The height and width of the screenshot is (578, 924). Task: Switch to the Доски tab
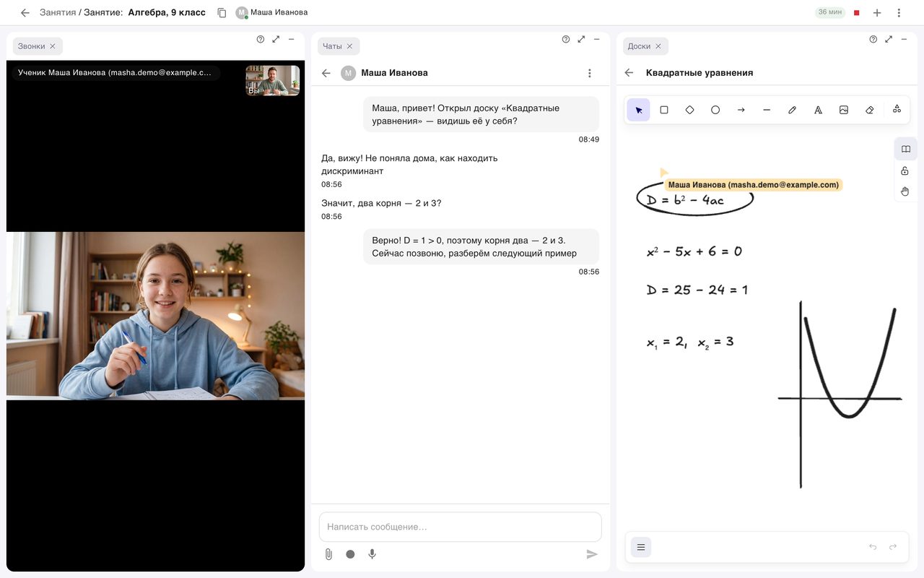click(639, 46)
